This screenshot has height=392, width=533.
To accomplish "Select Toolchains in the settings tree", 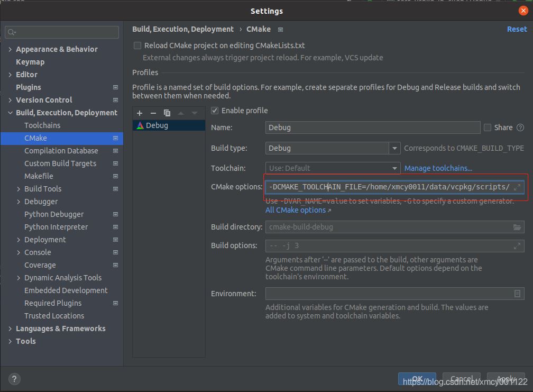I will pyautogui.click(x=42, y=125).
